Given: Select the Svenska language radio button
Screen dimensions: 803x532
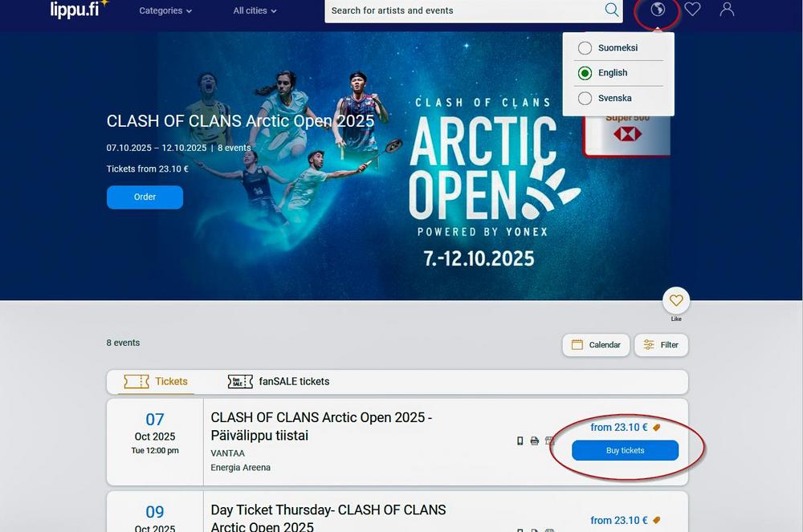Looking at the screenshot, I should tap(585, 98).
